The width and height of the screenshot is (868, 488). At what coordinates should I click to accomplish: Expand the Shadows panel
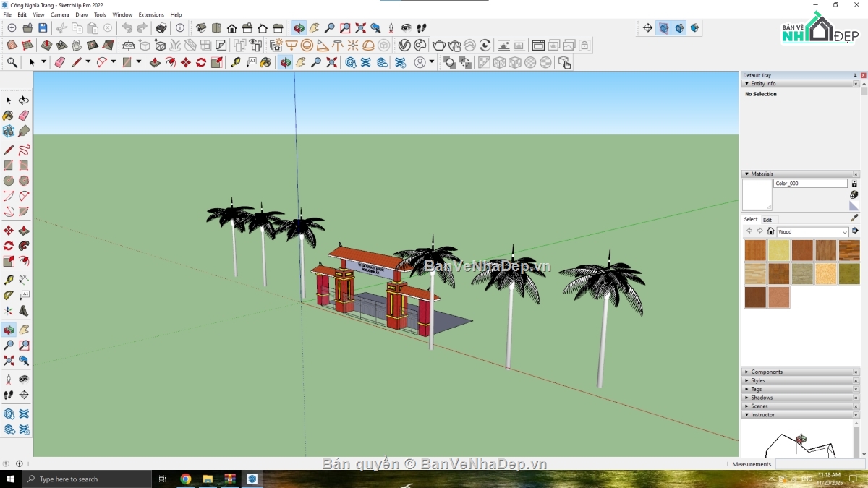coord(746,398)
